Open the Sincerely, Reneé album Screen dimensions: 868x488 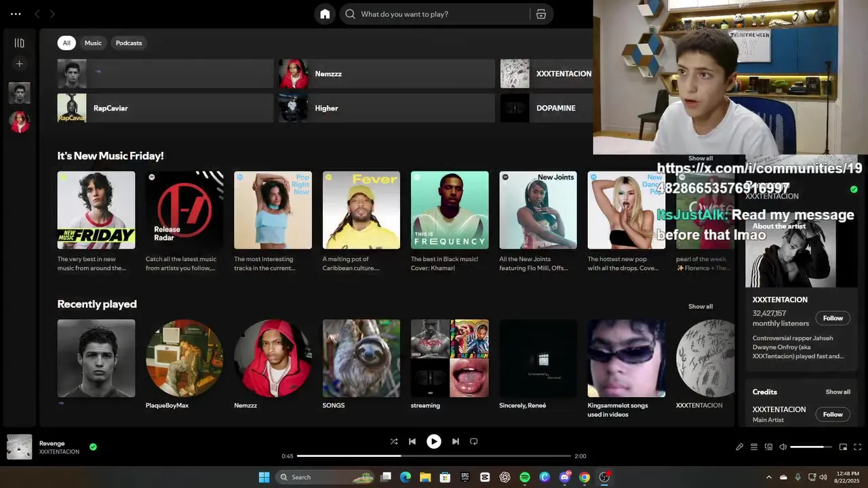coord(538,359)
